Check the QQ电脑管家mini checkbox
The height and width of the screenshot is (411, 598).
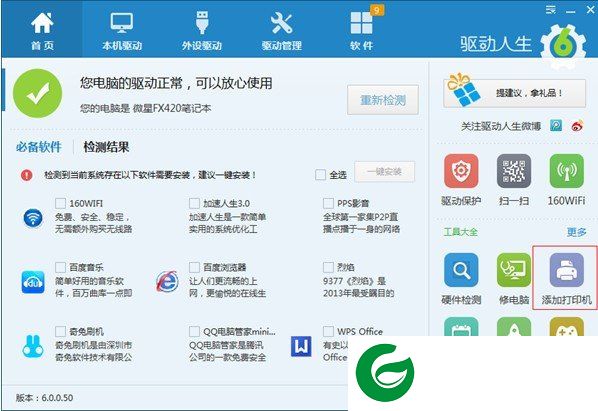(x=194, y=331)
